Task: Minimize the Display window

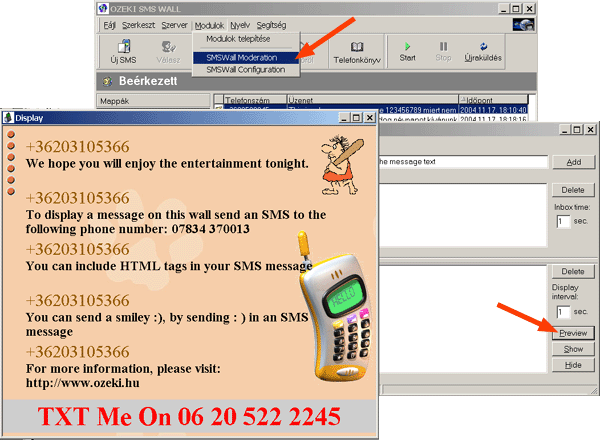Action: (344, 118)
